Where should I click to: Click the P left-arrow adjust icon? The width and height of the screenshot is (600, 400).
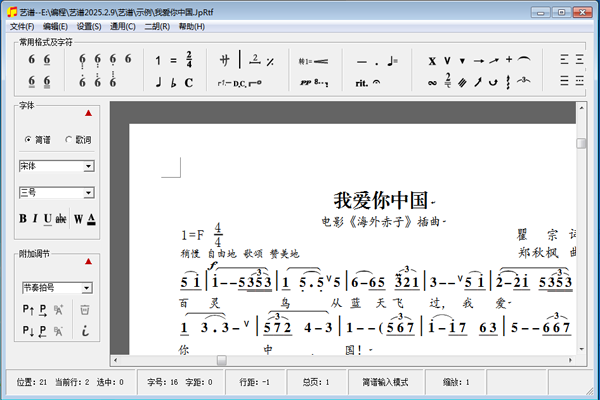42,331
